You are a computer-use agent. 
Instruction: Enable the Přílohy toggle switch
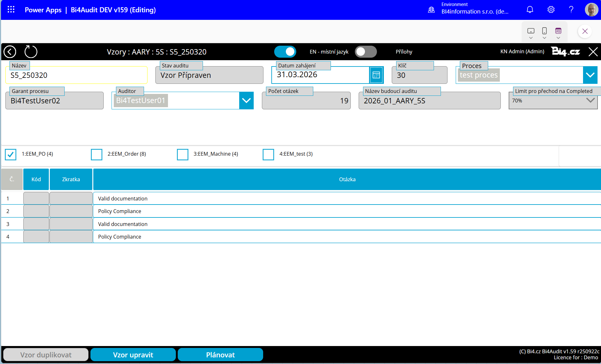pyautogui.click(x=366, y=52)
